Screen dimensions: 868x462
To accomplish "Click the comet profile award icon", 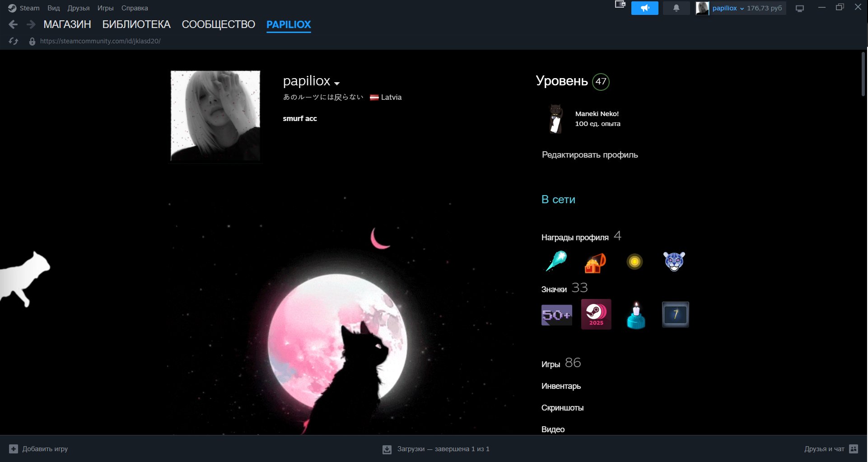I will click(556, 261).
